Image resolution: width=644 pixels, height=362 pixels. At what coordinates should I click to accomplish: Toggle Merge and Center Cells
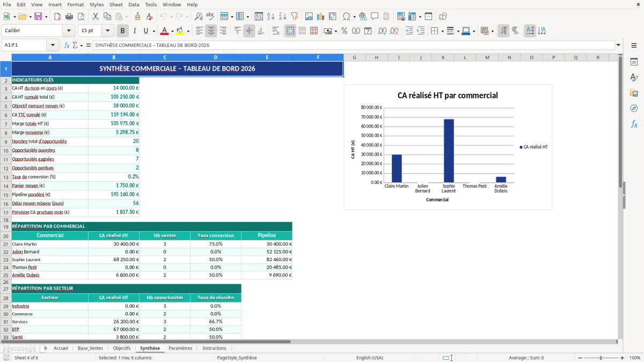point(290,31)
